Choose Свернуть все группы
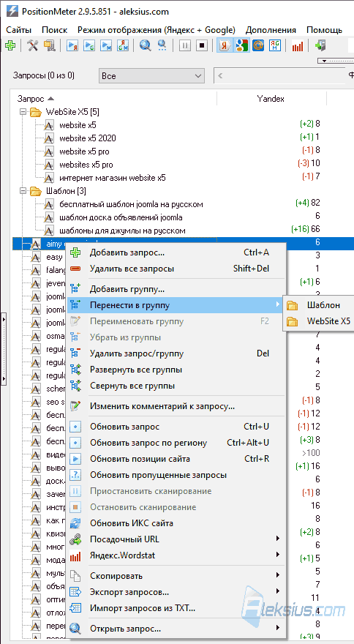This screenshot has width=354, height=644. [176, 386]
